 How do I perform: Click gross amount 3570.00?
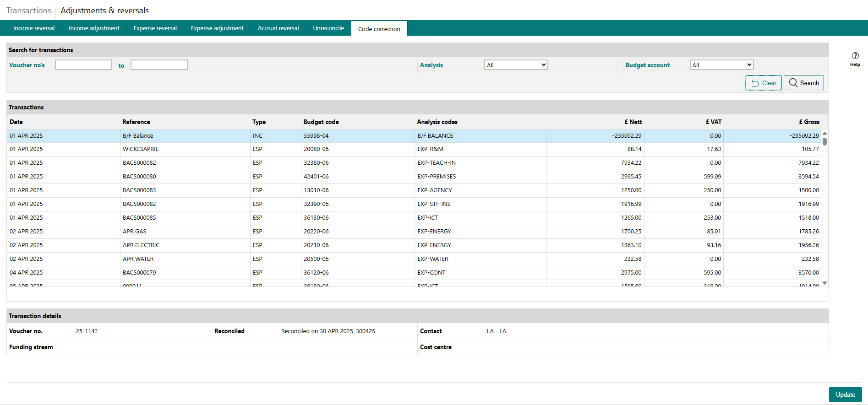pos(808,273)
